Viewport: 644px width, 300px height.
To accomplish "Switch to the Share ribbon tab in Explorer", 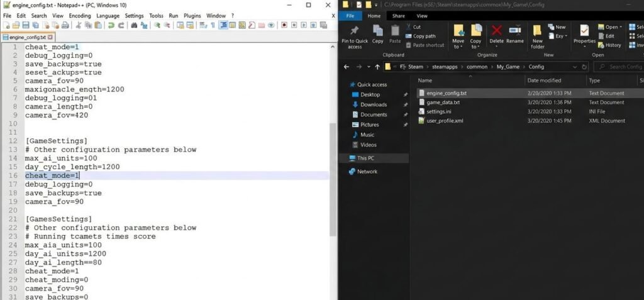I will click(398, 16).
